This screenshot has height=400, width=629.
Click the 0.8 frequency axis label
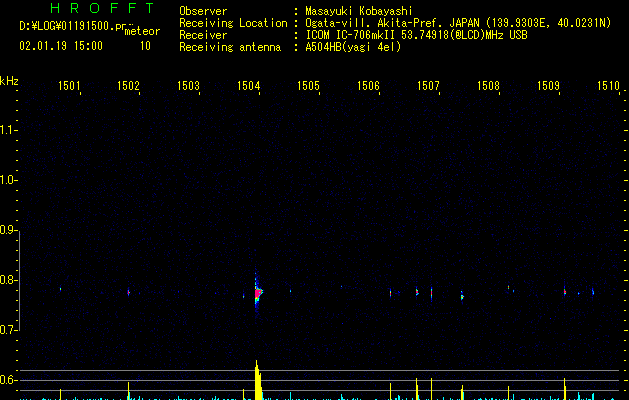tap(8, 280)
